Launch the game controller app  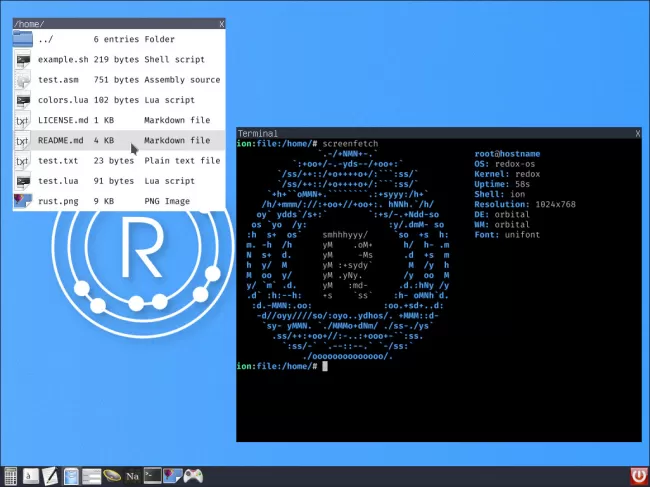193,476
